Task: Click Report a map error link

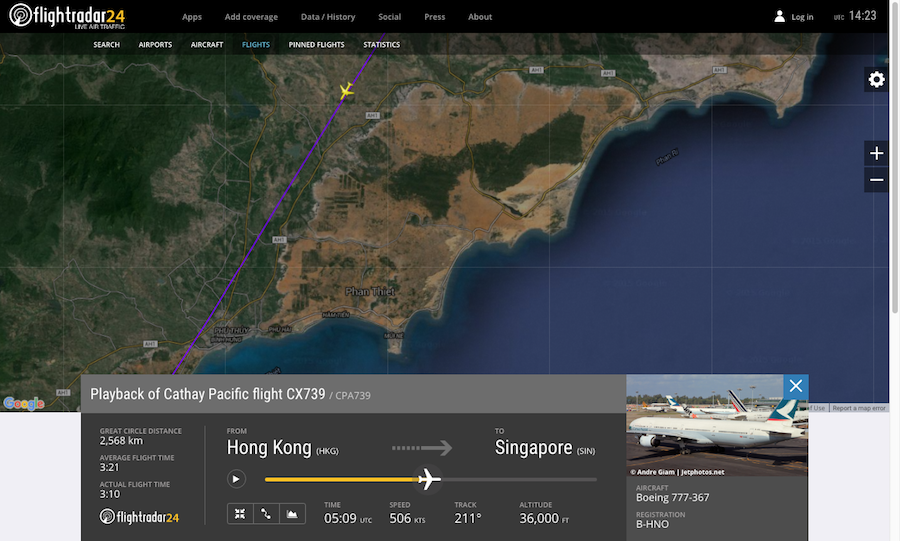Action: [859, 408]
